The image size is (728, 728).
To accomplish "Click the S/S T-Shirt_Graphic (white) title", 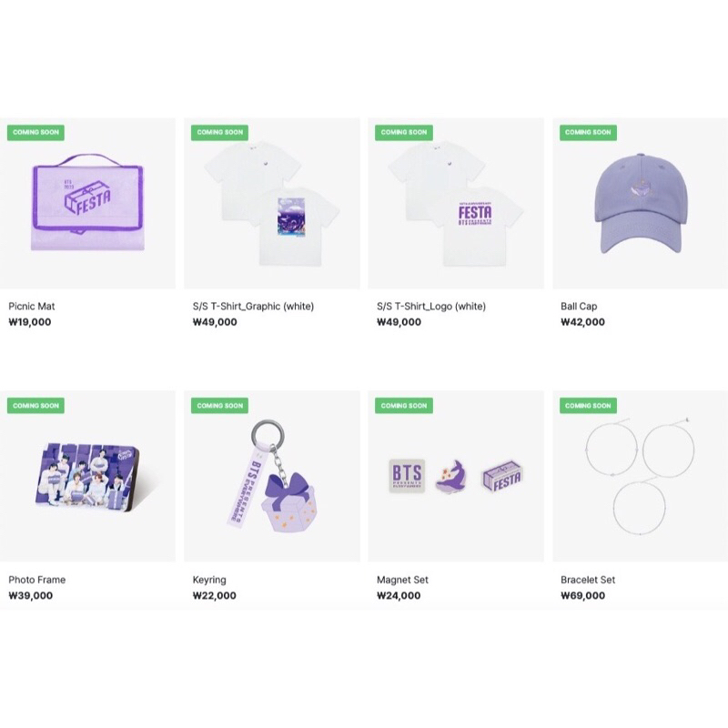I will coord(254,307).
